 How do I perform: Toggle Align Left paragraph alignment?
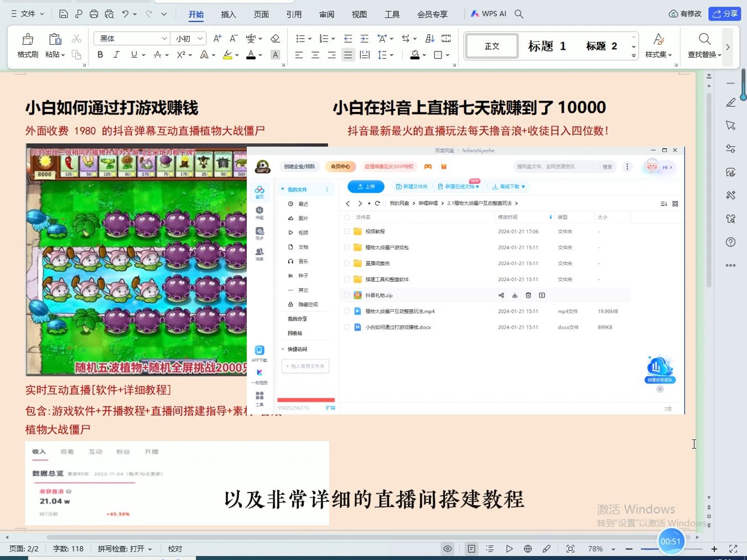[x=299, y=55]
